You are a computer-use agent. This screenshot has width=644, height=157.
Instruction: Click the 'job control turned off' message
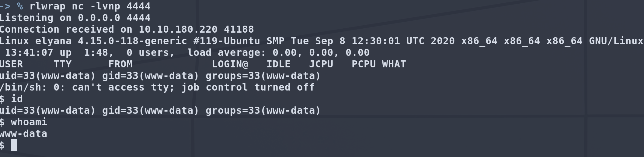(x=248, y=87)
